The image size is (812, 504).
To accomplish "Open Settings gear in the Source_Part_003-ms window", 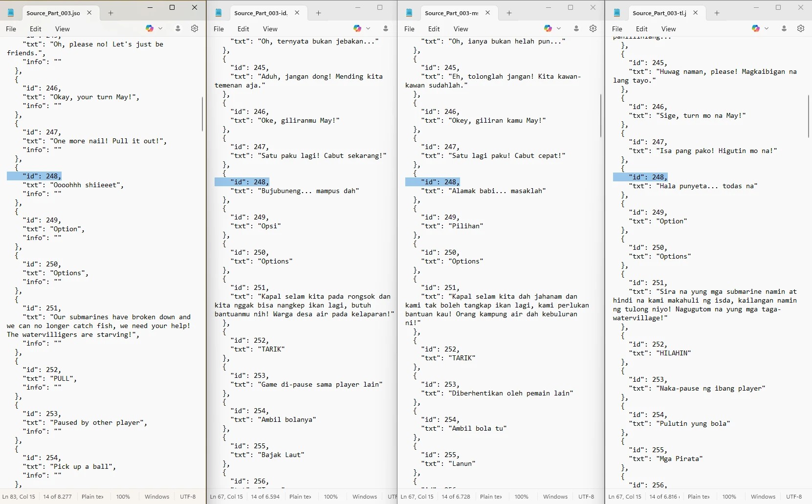I will 593,29.
